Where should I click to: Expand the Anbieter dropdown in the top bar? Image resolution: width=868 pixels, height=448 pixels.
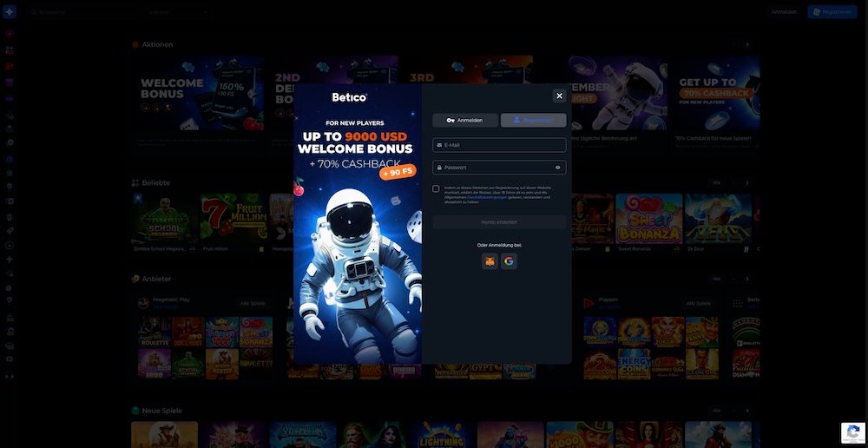[178, 12]
